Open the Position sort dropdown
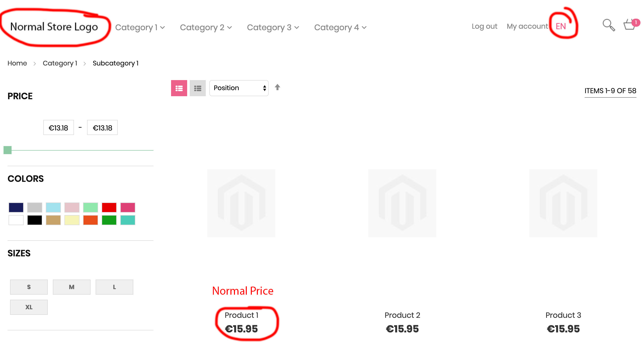The width and height of the screenshot is (644, 342). point(239,88)
